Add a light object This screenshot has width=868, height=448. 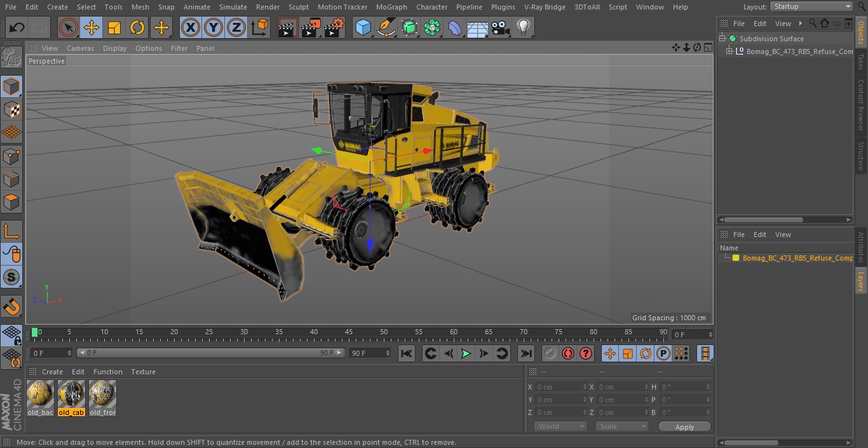click(524, 27)
